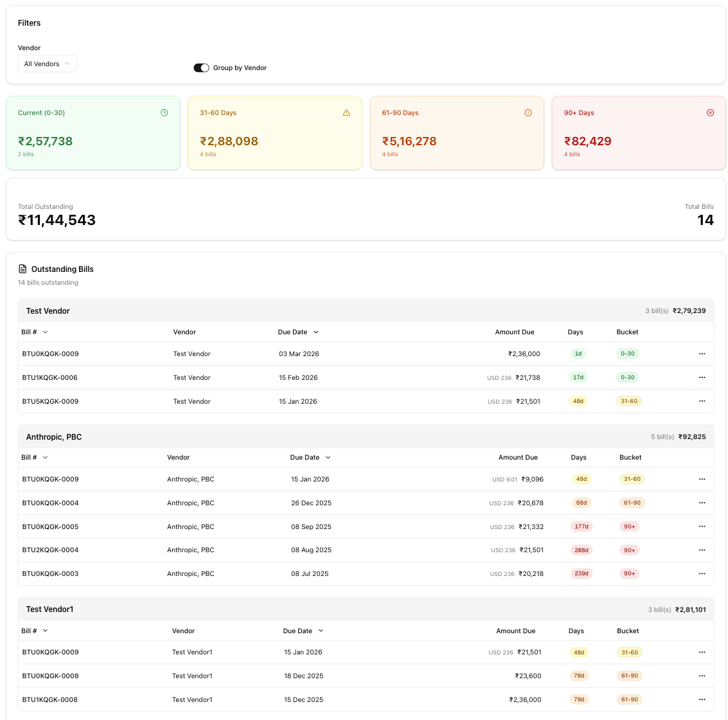The image size is (728, 720).
Task: Toggle the Group by Vendor switch off
Action: pos(201,67)
